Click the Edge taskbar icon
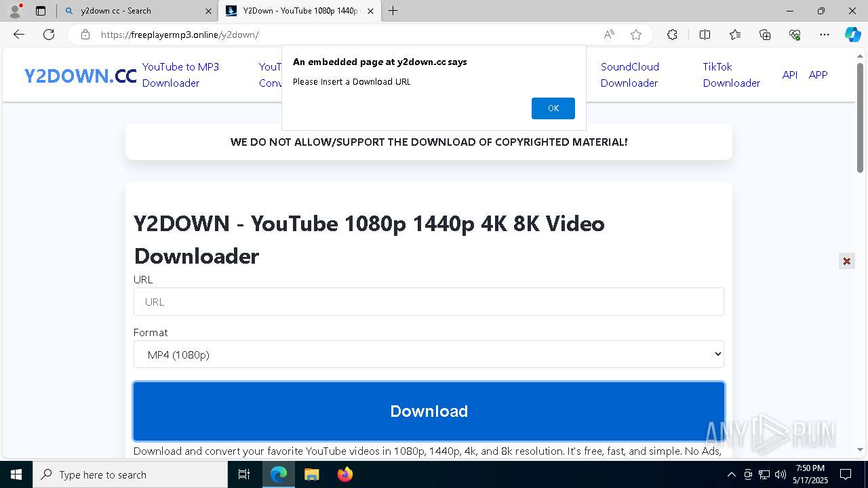The image size is (868, 488). [x=279, y=474]
